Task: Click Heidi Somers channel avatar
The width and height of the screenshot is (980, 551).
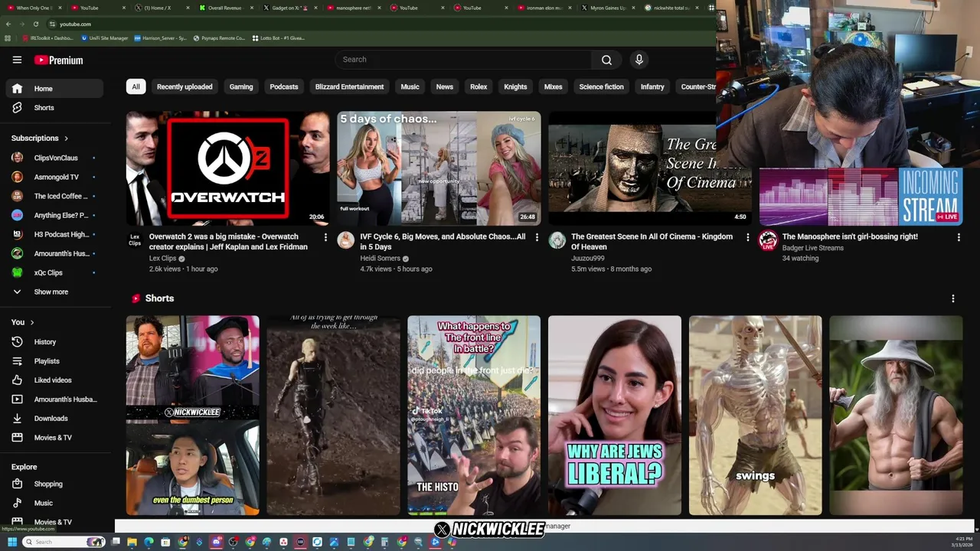Action: [x=346, y=240]
